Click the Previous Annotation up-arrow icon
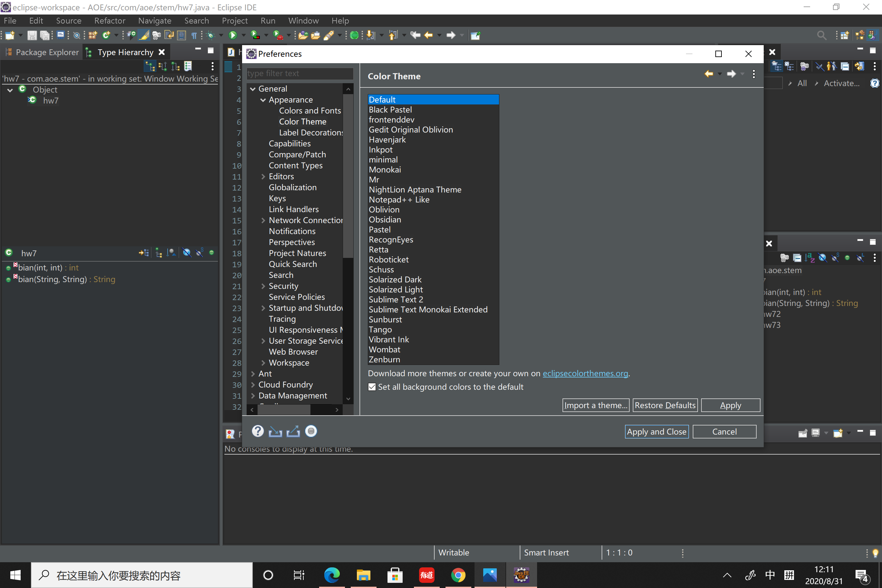The height and width of the screenshot is (588, 882). (x=393, y=35)
